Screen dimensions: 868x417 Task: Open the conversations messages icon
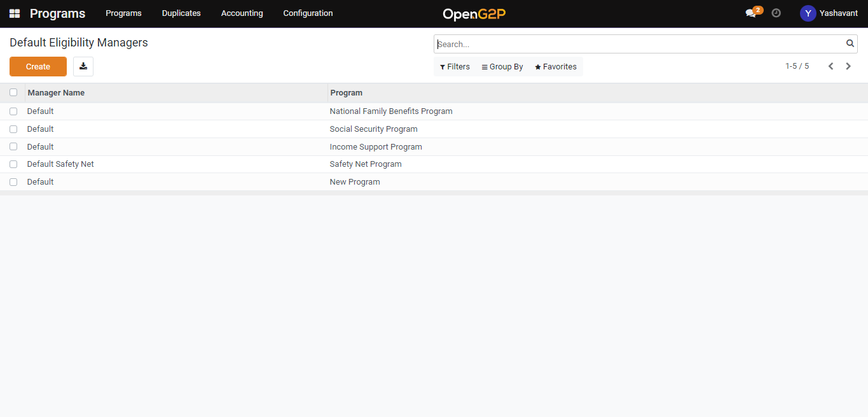pyautogui.click(x=751, y=13)
